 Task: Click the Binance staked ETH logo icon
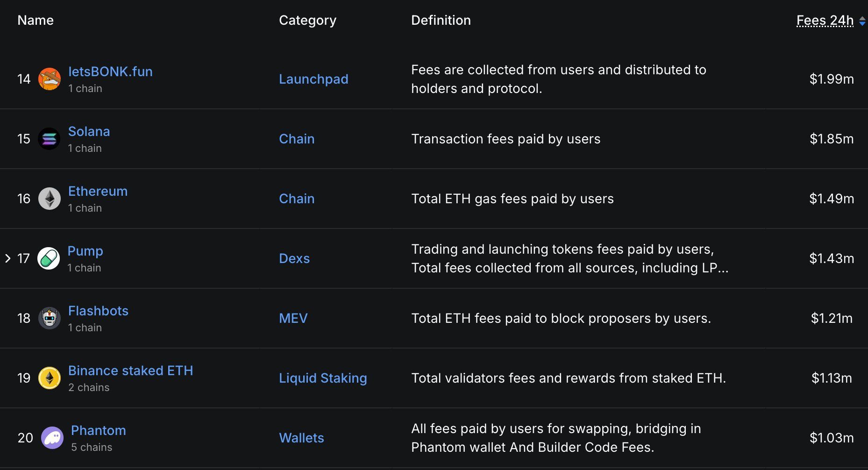pyautogui.click(x=50, y=378)
